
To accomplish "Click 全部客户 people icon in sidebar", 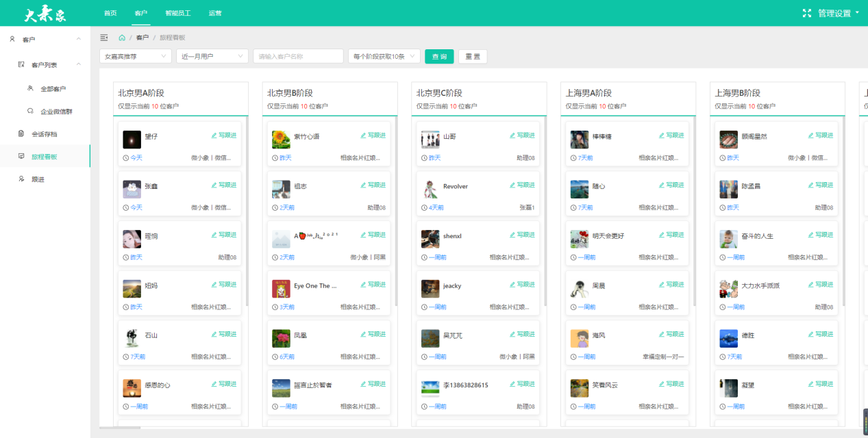I will tap(30, 88).
